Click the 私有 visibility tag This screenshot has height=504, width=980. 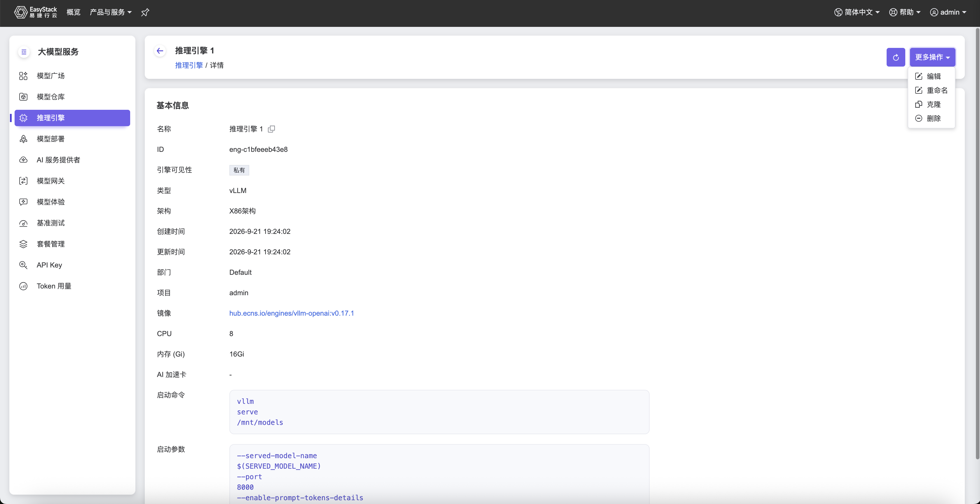[x=239, y=170]
